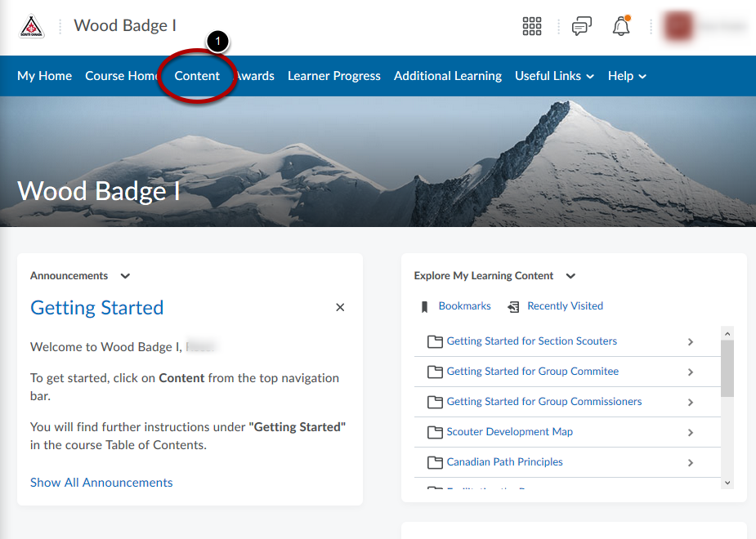Dismiss the Getting Started announcement
This screenshot has height=539, width=756.
pyautogui.click(x=340, y=307)
